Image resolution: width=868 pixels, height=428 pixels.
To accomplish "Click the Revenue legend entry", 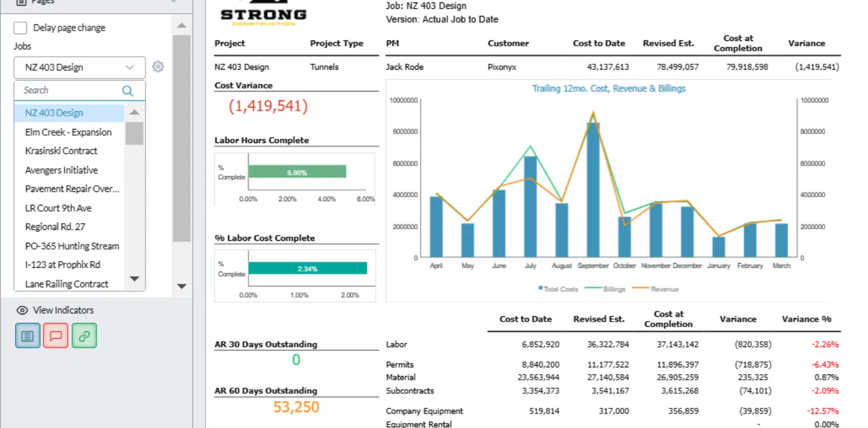I will tap(655, 289).
